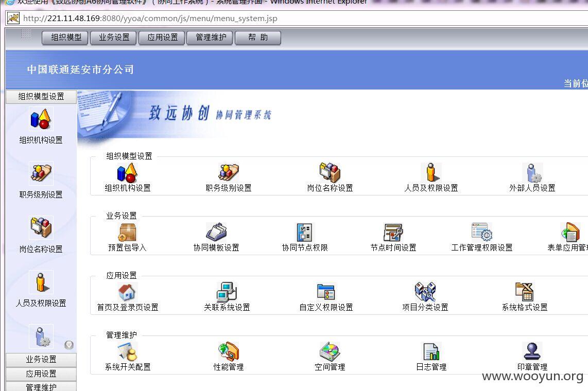Open the 帮助 top menu
The height and width of the screenshot is (391, 588).
pyautogui.click(x=258, y=38)
